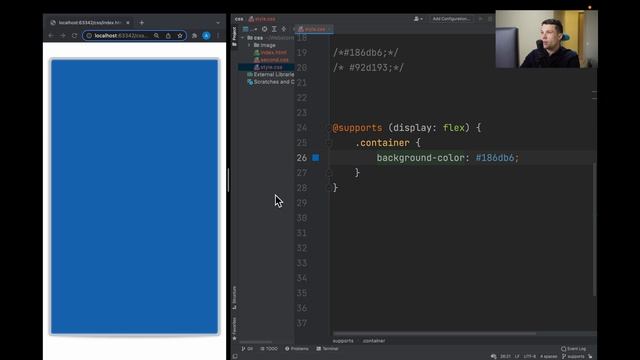
Task: Click the share icon in address bar
Action: 168,36
